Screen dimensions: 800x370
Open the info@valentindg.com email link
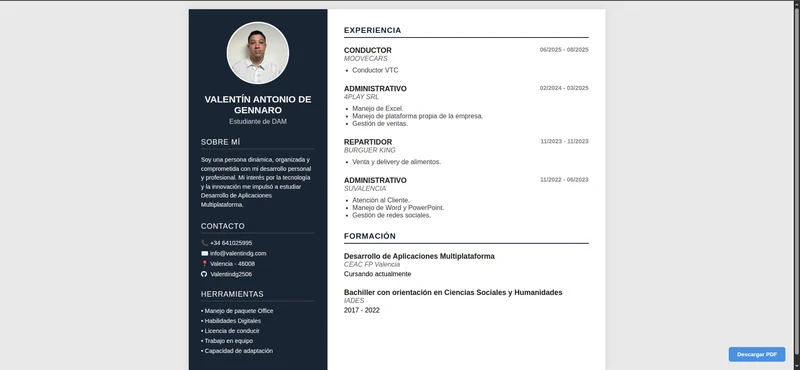tap(238, 253)
